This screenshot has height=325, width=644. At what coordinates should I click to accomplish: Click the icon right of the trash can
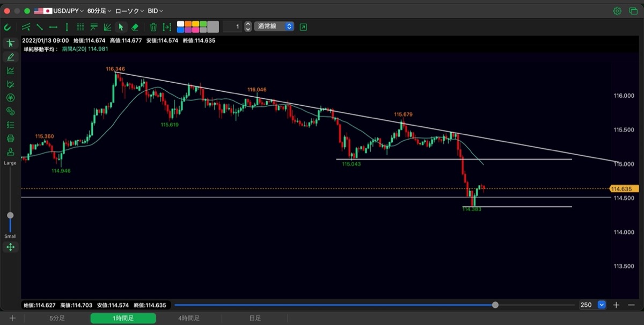[167, 27]
